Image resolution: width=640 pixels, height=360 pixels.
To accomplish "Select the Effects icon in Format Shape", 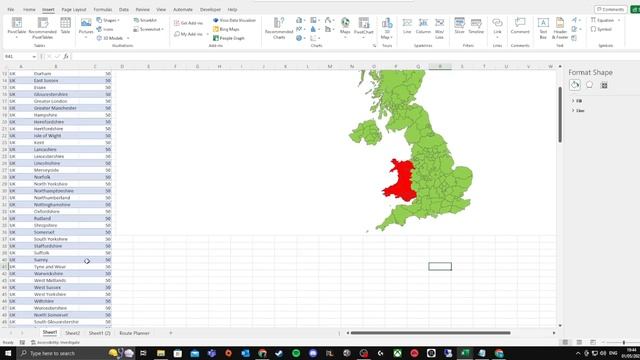I will (589, 85).
